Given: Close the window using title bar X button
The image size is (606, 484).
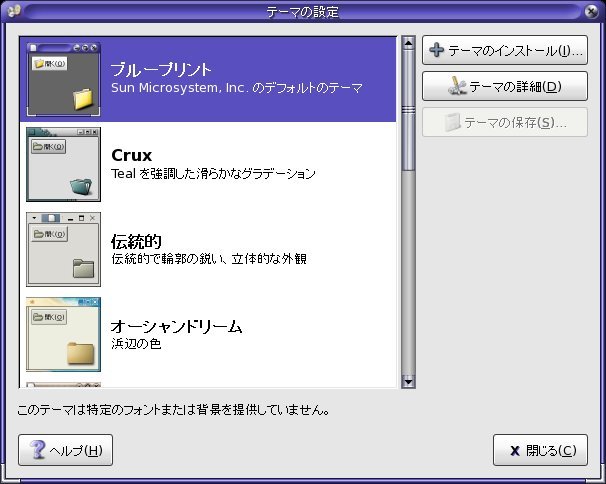Looking at the screenshot, I should [591, 12].
